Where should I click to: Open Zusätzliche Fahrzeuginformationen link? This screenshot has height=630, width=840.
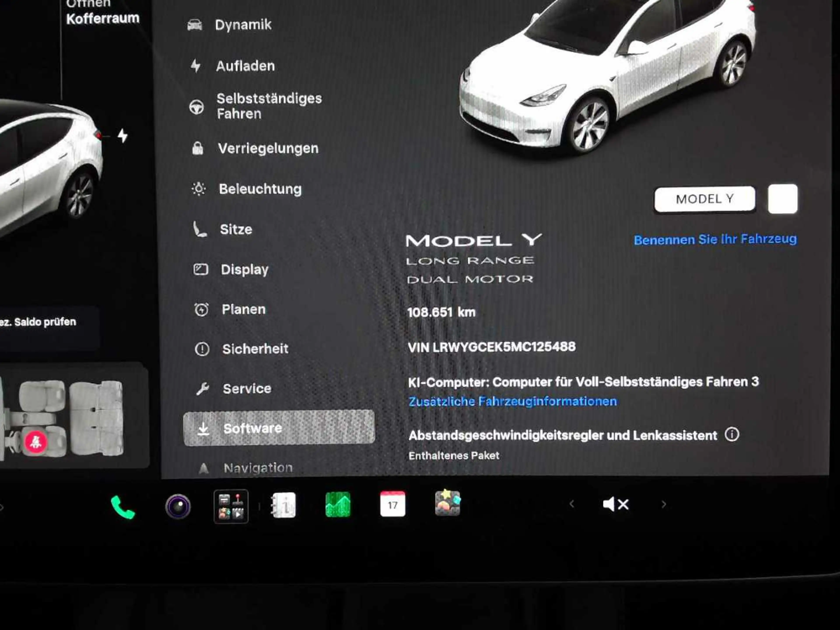513,401
